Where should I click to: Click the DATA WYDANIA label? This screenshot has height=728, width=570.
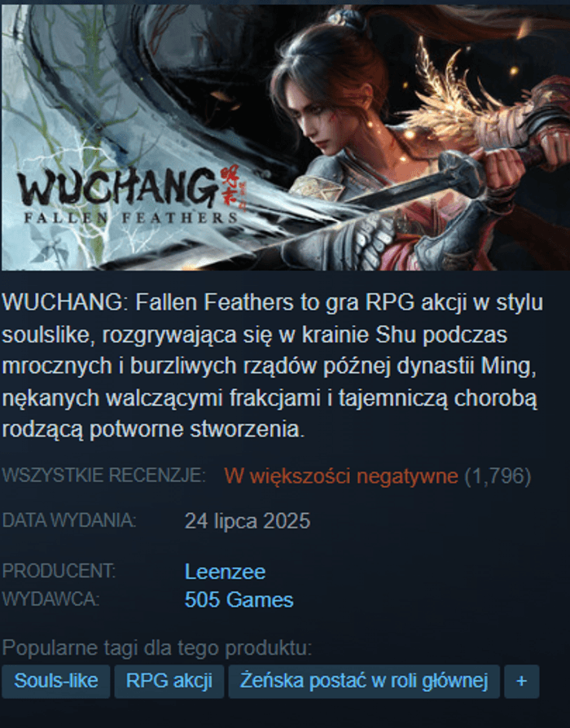point(69,520)
